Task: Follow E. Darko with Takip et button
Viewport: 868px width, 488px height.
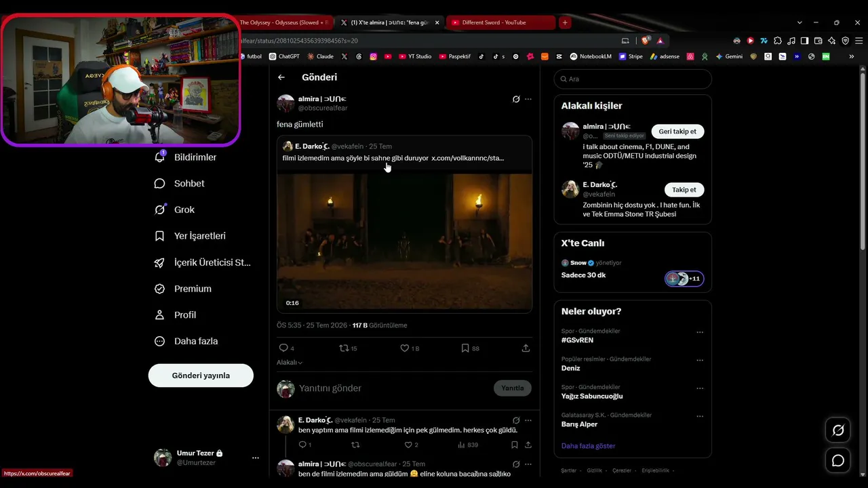Action: [x=684, y=190]
